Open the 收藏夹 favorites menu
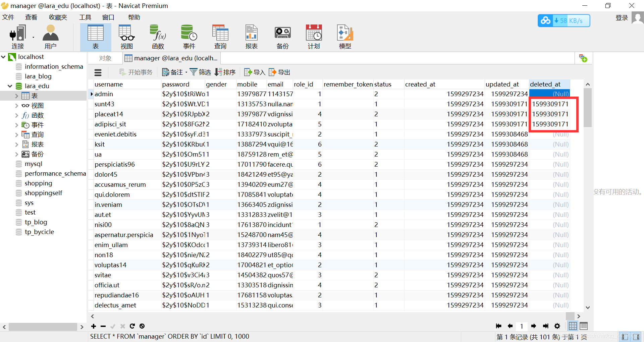 tap(58, 17)
